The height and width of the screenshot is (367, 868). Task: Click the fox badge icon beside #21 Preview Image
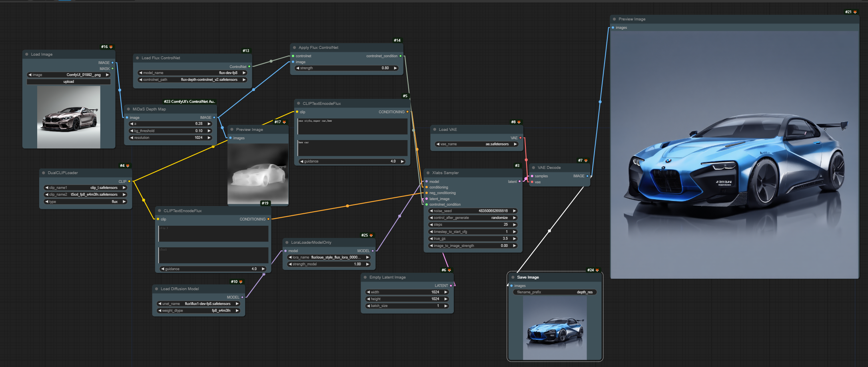tap(855, 12)
